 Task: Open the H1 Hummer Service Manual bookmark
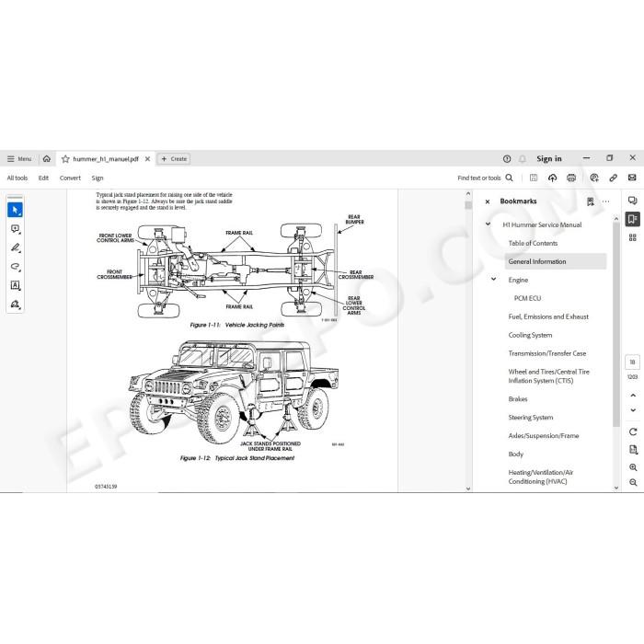[542, 224]
